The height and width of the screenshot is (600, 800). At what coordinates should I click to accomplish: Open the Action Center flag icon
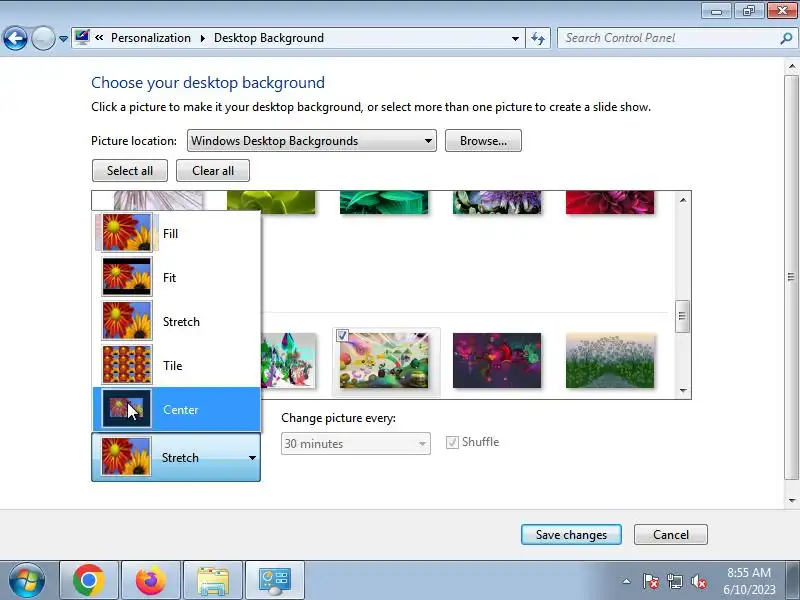point(651,581)
